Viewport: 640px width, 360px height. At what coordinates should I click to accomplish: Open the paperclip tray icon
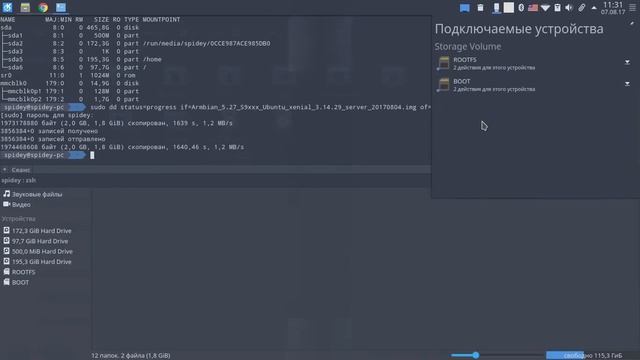[582, 7]
